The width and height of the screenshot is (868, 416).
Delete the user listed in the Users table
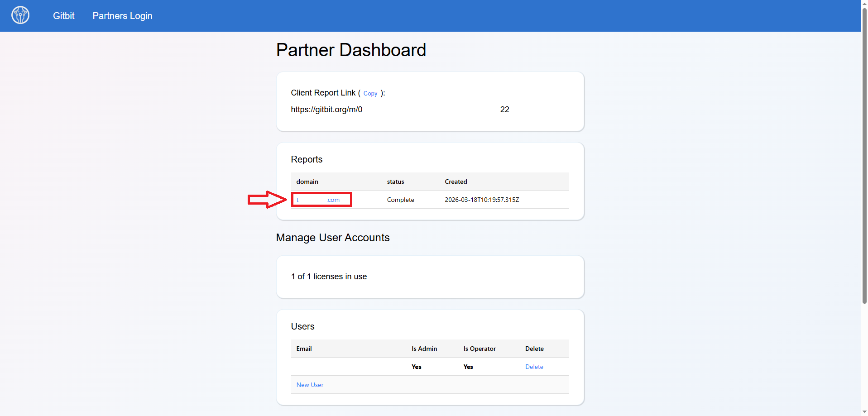[534, 367]
